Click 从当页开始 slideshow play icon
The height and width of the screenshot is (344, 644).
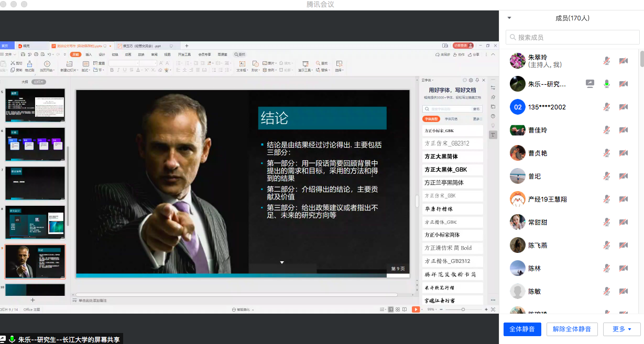pyautogui.click(x=47, y=64)
